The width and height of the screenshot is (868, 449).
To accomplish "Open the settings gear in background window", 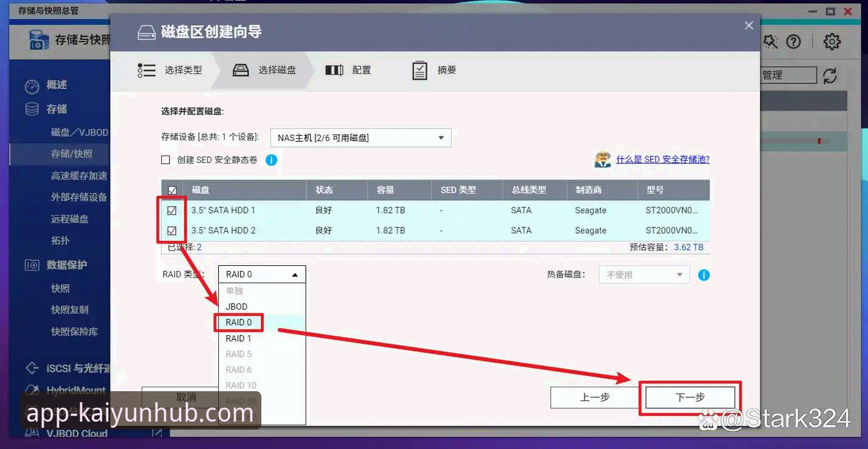I will pyautogui.click(x=832, y=41).
